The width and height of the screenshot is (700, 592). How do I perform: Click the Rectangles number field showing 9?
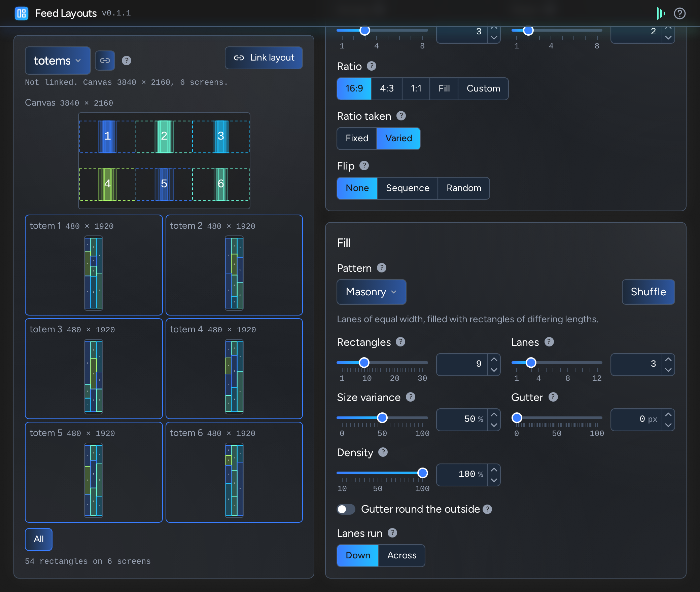coord(462,365)
